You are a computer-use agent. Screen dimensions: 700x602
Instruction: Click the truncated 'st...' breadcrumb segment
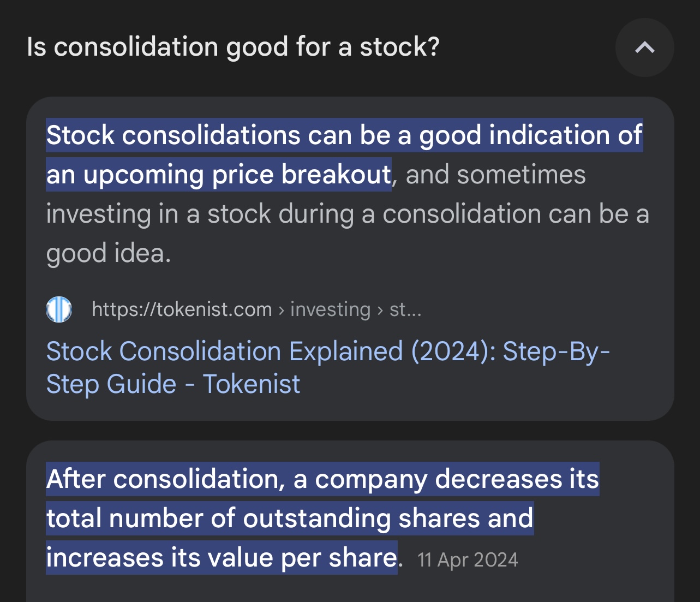pos(405,309)
